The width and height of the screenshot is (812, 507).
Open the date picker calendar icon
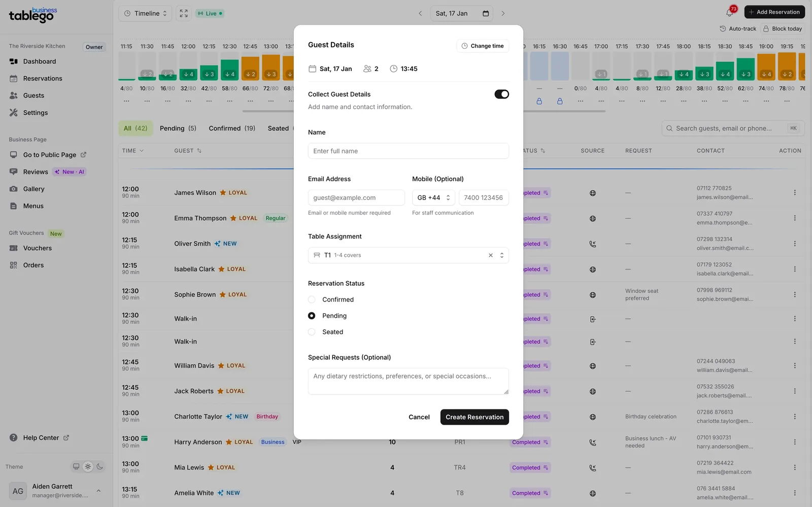tap(486, 14)
